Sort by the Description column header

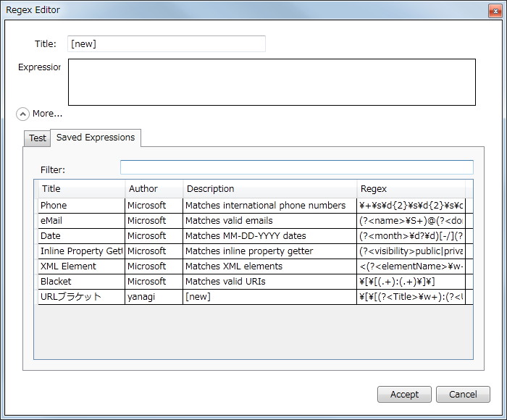click(269, 189)
